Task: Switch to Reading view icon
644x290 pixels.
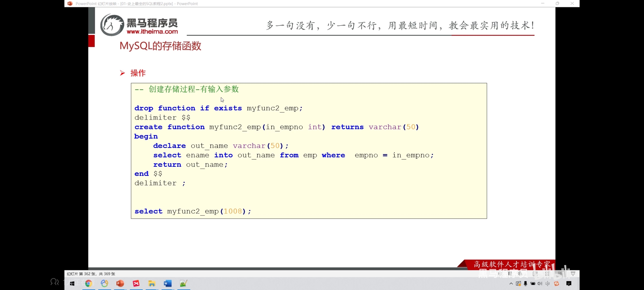Action: click(560, 274)
